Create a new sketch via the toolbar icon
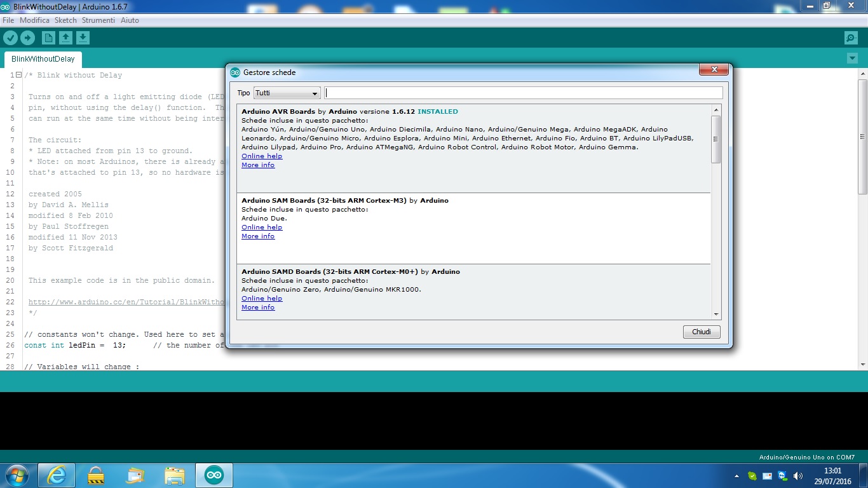This screenshot has width=868, height=488. pos(48,37)
